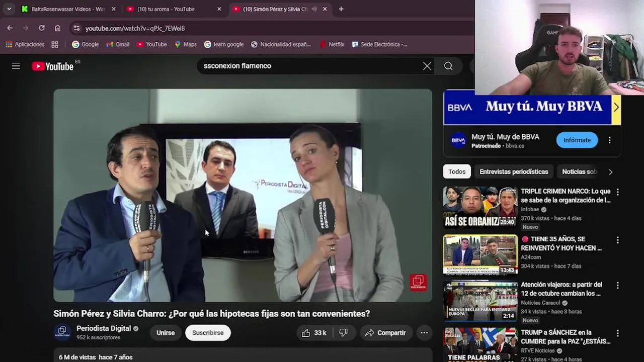Open the Google bookmark
644x362 pixels.
pos(85,44)
